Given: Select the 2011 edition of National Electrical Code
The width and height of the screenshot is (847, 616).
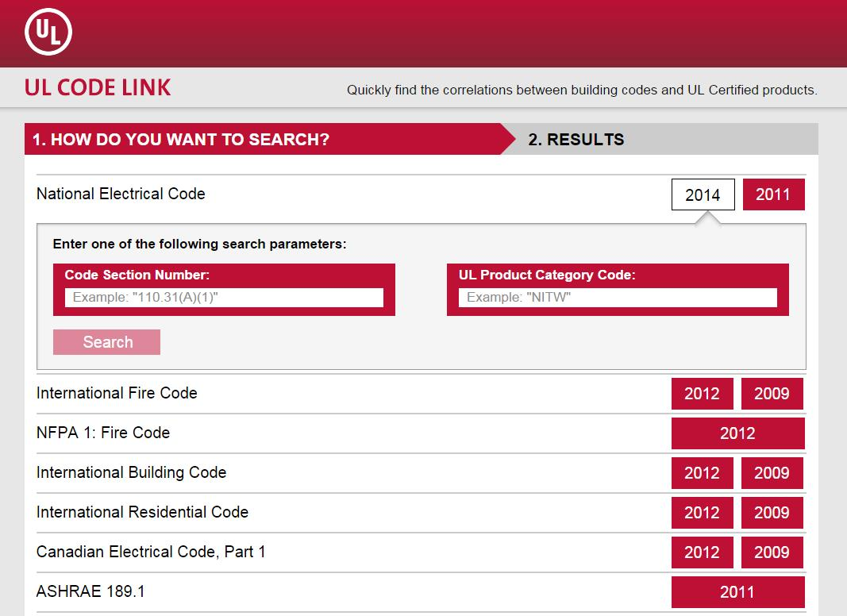Looking at the screenshot, I should point(774,194).
